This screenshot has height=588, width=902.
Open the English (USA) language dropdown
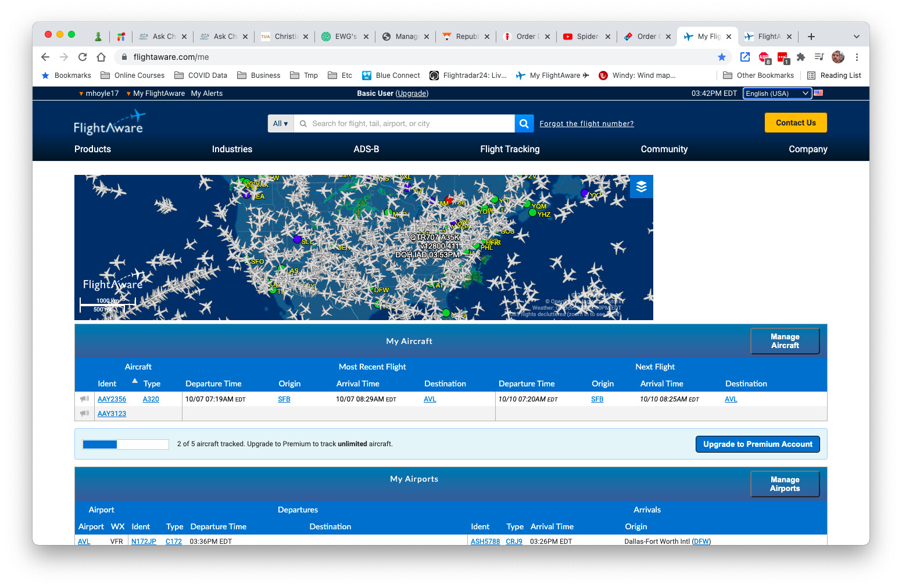click(x=777, y=94)
